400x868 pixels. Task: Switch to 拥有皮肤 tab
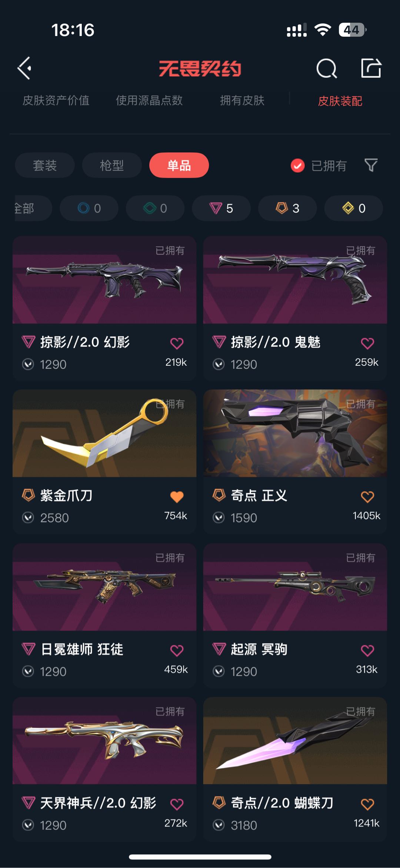(242, 100)
